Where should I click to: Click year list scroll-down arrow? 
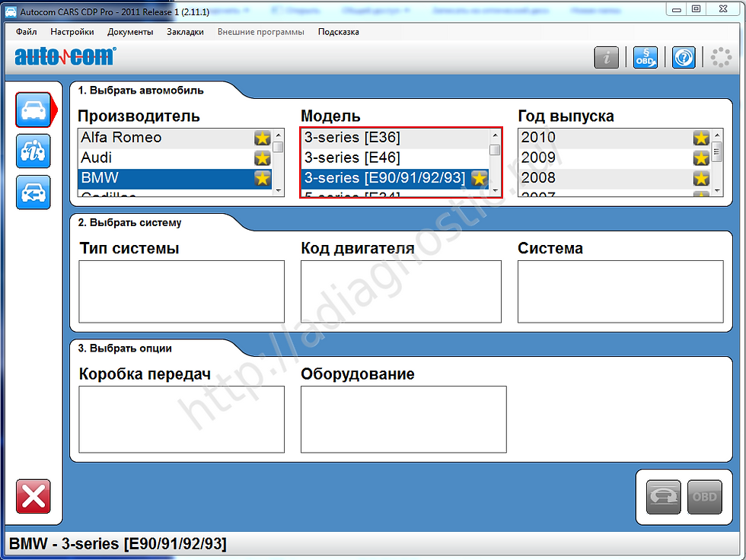click(717, 191)
